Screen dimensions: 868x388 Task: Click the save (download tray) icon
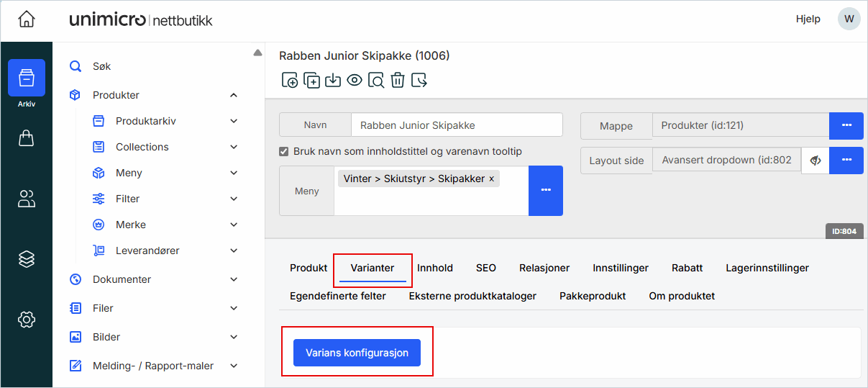pyautogui.click(x=333, y=80)
